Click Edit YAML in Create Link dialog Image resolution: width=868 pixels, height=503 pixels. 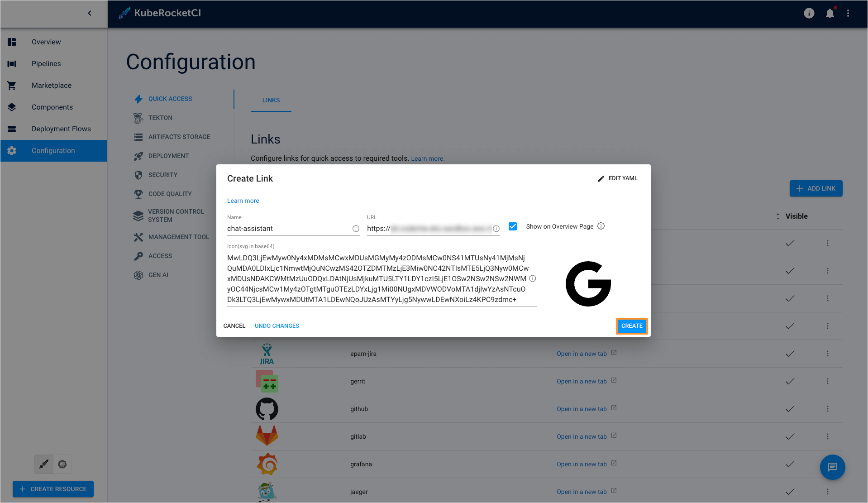tap(618, 178)
